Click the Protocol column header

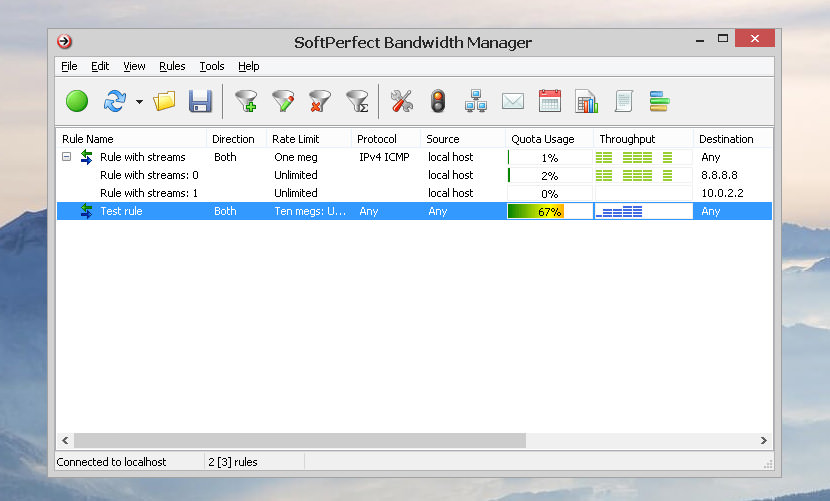(386, 139)
